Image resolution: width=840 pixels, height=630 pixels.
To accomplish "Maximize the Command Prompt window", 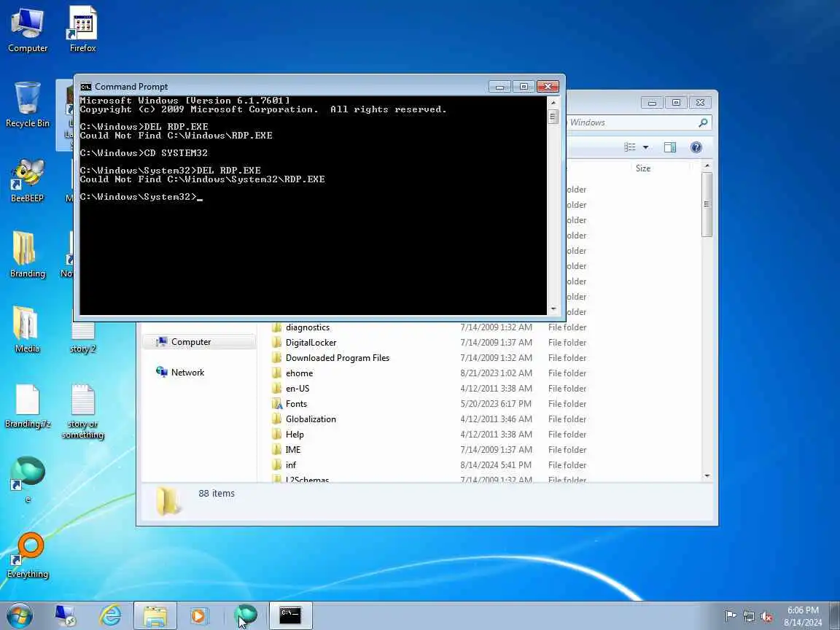I will (524, 86).
